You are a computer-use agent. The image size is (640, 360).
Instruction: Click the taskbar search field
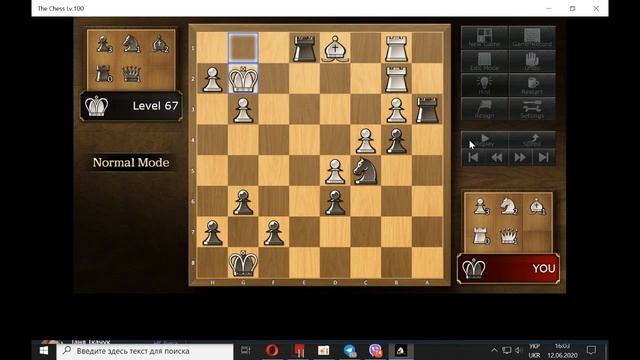coord(145,351)
